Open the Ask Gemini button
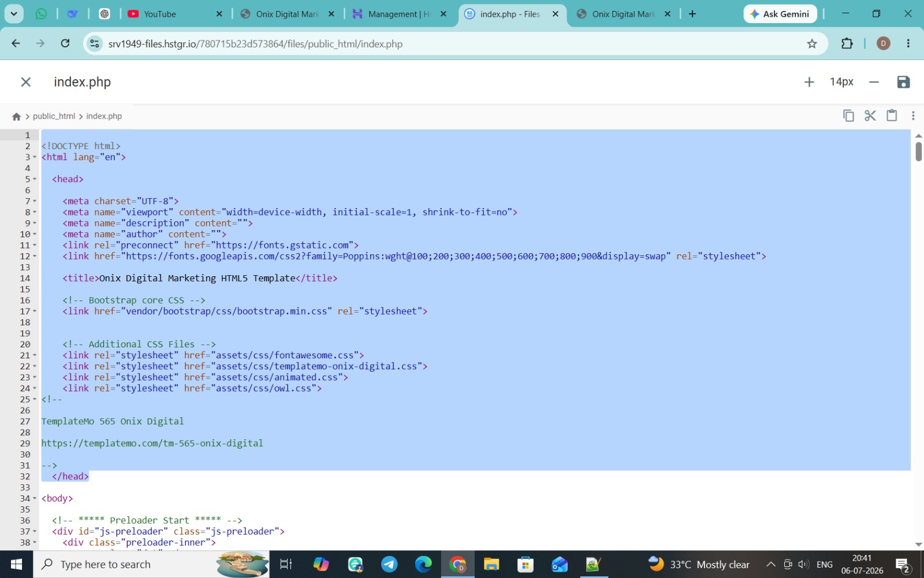The height and width of the screenshot is (578, 924). pyautogui.click(x=780, y=14)
